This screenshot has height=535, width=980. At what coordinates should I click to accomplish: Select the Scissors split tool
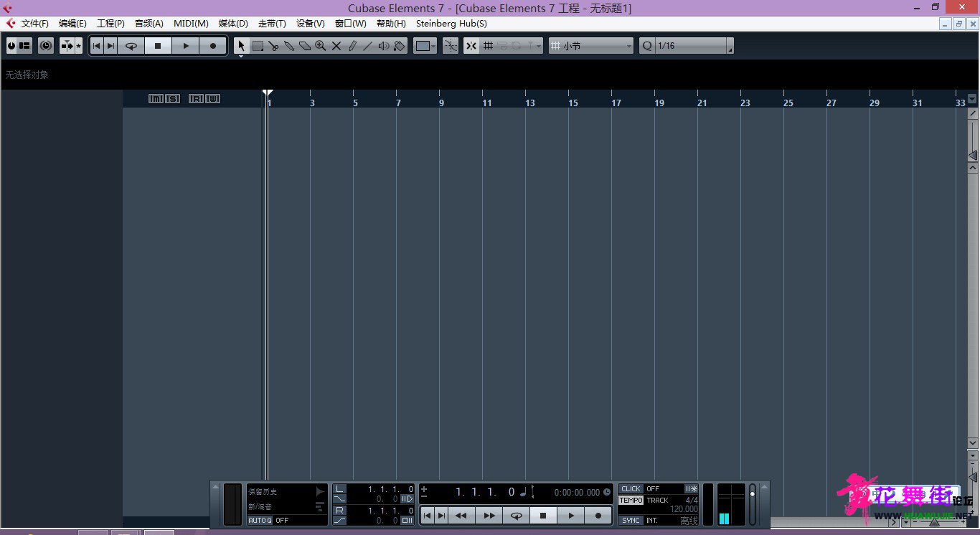click(273, 46)
